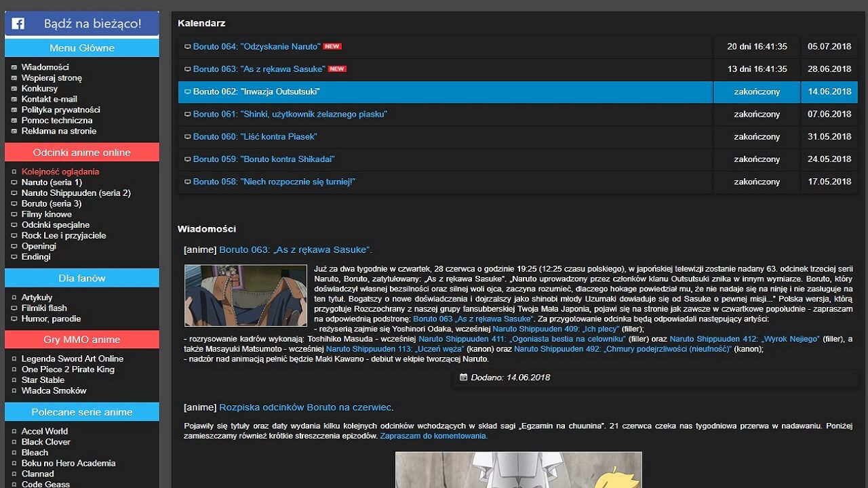Click the Boruto 063 news thumbnail image
Image resolution: width=868 pixels, height=488 pixels.
click(x=245, y=296)
